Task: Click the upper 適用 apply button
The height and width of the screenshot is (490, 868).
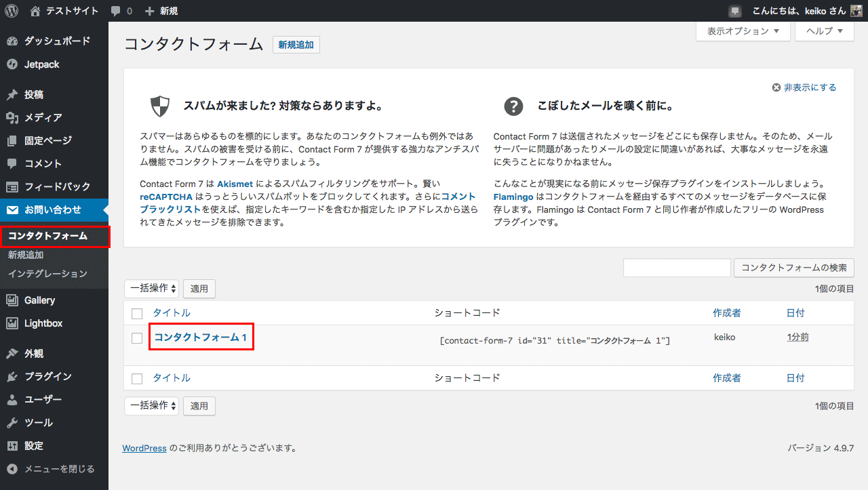Action: tap(199, 289)
